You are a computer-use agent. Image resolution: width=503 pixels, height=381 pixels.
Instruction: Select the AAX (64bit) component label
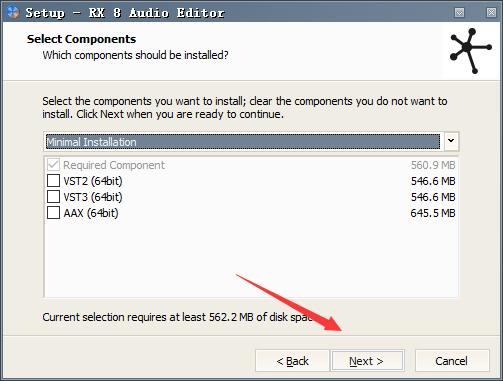coord(91,213)
